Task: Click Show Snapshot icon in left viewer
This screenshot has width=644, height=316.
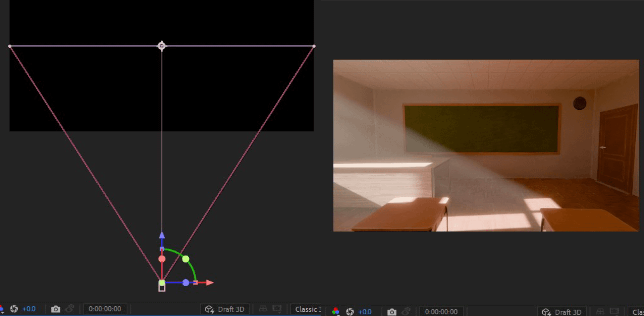Action: pyautogui.click(x=70, y=309)
